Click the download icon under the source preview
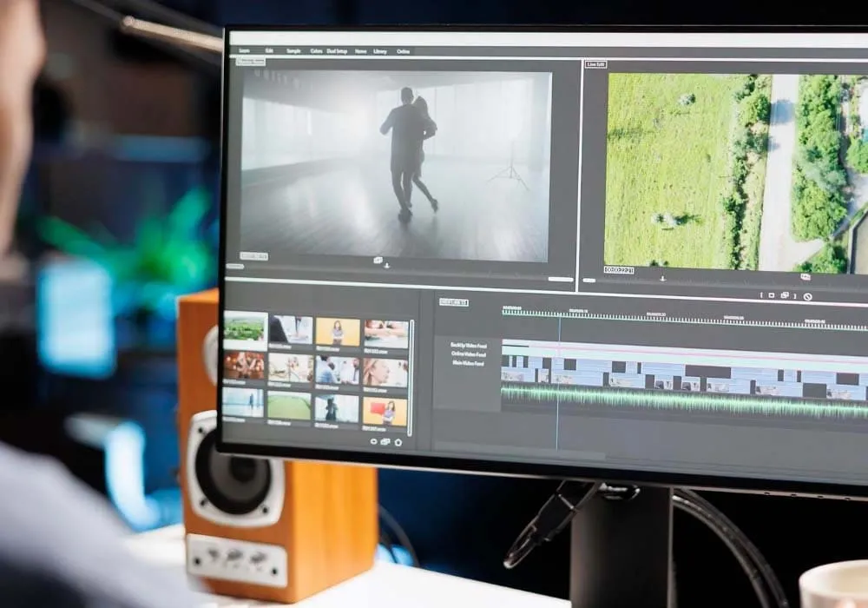The width and height of the screenshot is (868, 608). coord(387,266)
